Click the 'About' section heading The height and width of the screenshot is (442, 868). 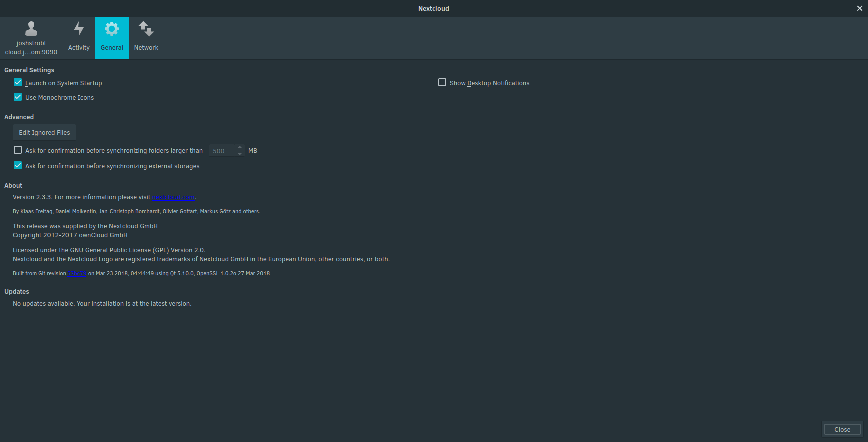[x=13, y=186]
